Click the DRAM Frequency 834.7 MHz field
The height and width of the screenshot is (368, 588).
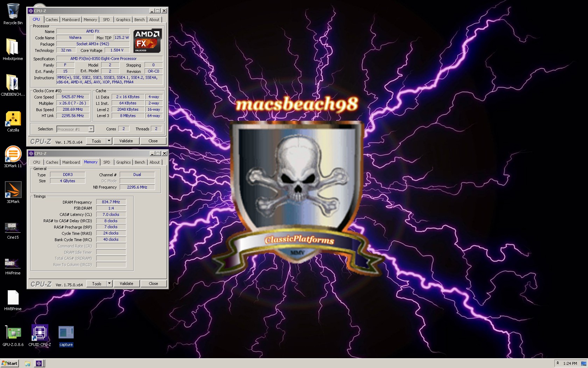[x=111, y=202]
